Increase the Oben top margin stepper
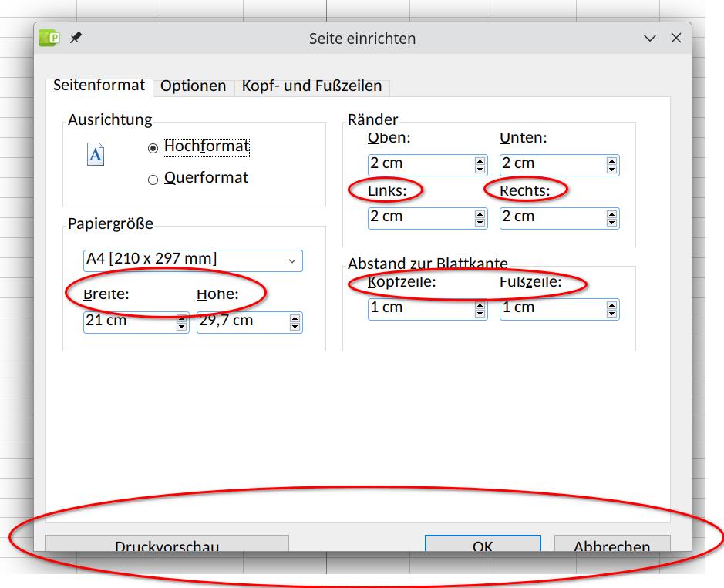 pos(480,161)
